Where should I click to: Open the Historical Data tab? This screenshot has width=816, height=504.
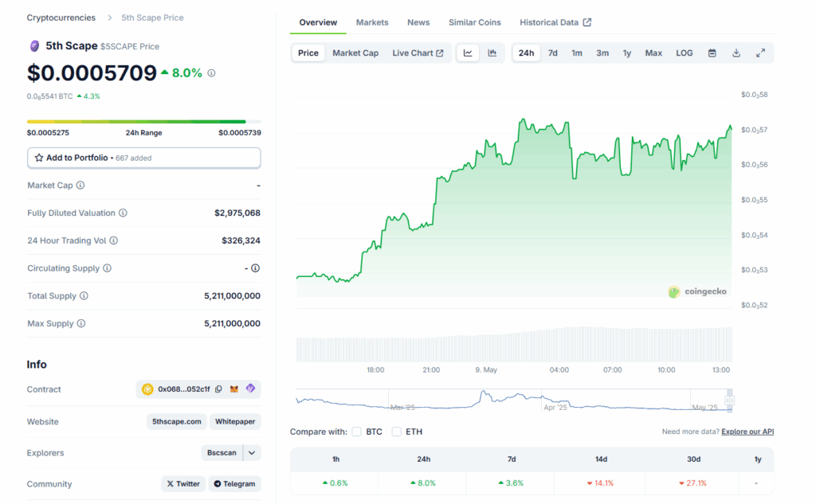point(555,22)
